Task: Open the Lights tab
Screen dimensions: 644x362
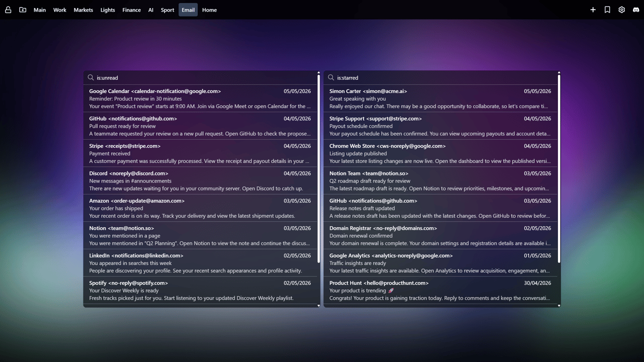Action: click(108, 10)
